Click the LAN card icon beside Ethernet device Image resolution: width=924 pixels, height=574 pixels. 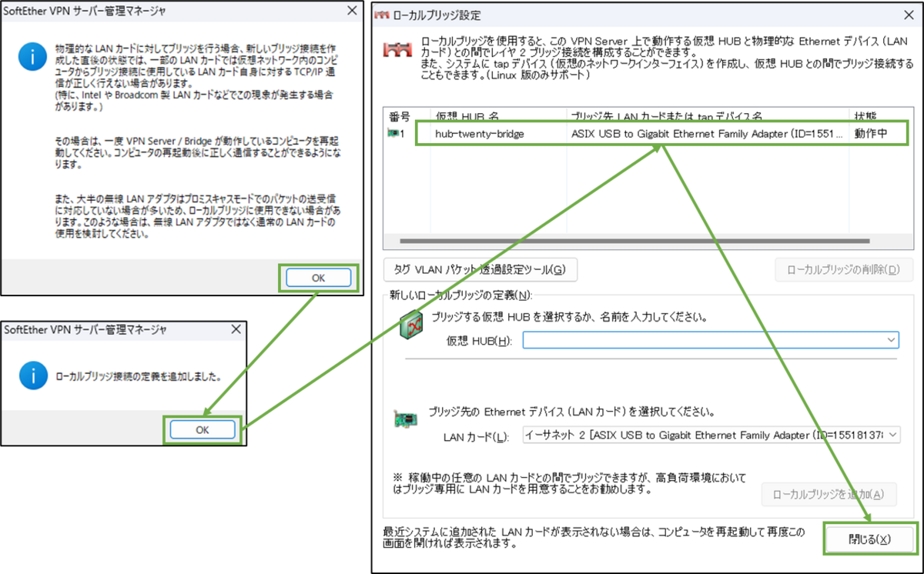tap(407, 421)
